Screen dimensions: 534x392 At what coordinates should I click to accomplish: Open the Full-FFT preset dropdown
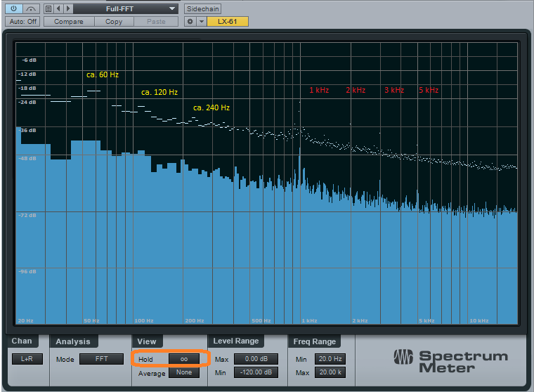click(x=126, y=9)
